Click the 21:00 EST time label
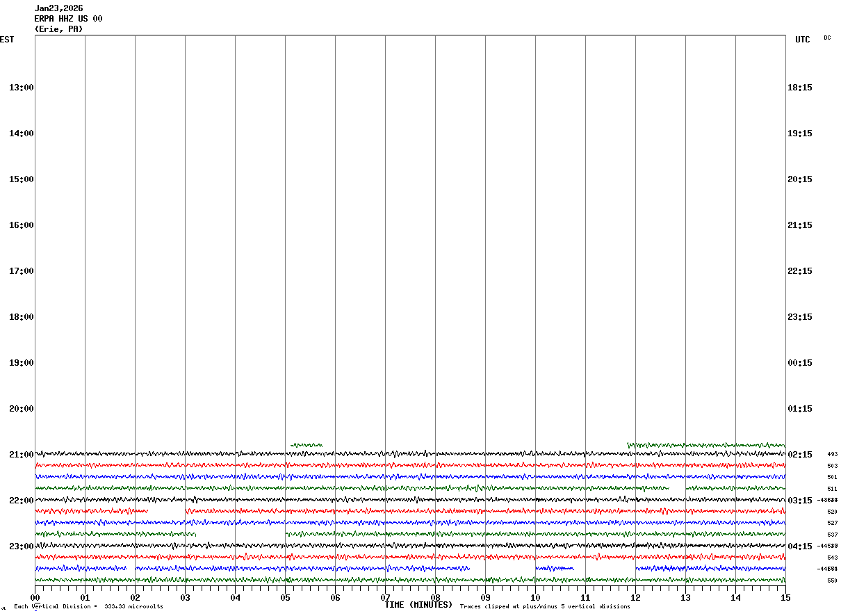Viewport: 841px width, 616px height. pos(21,455)
